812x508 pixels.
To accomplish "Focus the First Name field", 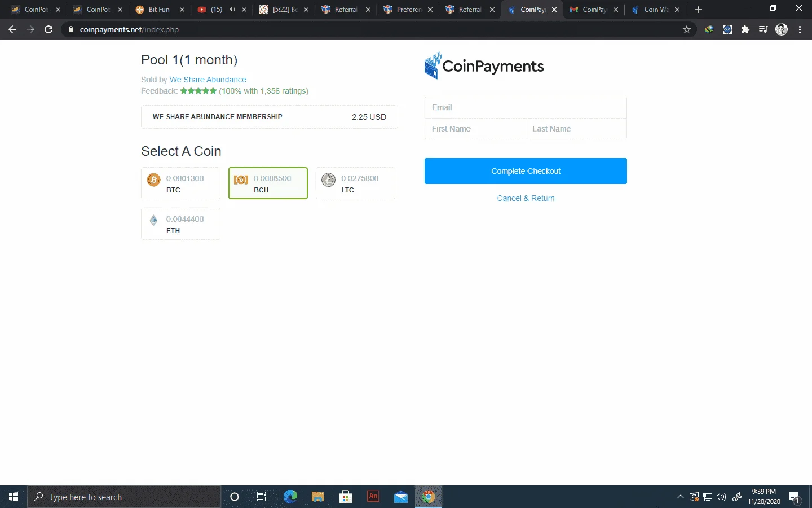I will coord(475,129).
